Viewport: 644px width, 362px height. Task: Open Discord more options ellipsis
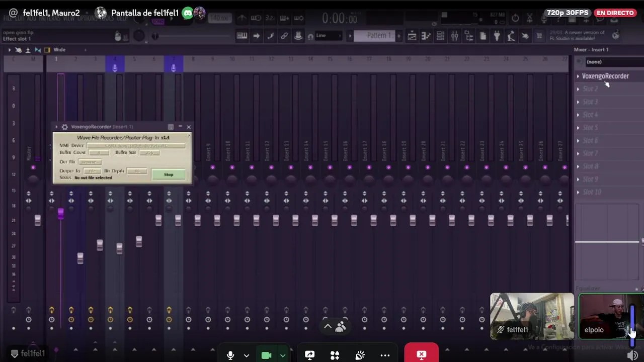[x=385, y=355]
